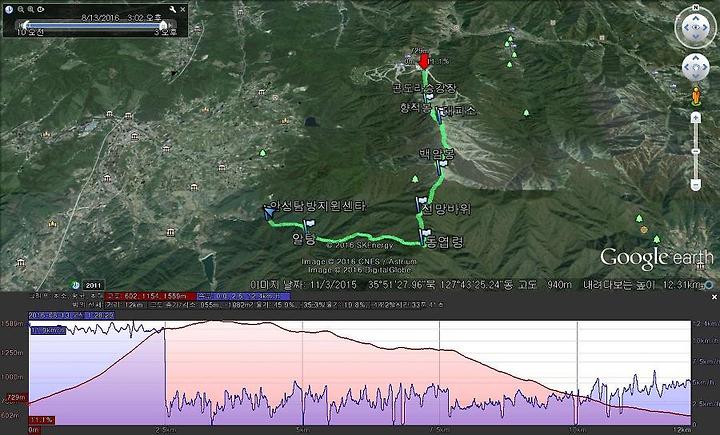Move left with the pan joystick arrow
720x435 pixels.
[687, 67]
